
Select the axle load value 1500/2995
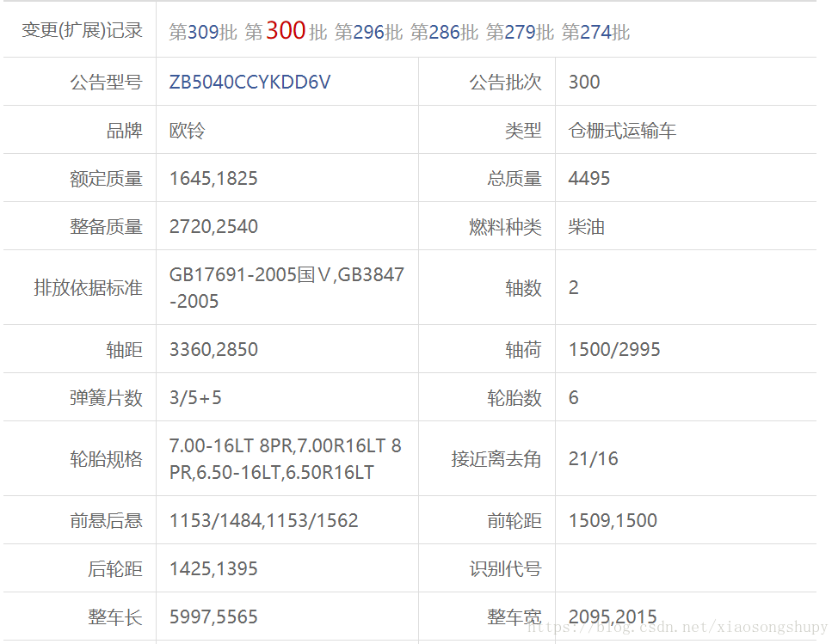614,349
